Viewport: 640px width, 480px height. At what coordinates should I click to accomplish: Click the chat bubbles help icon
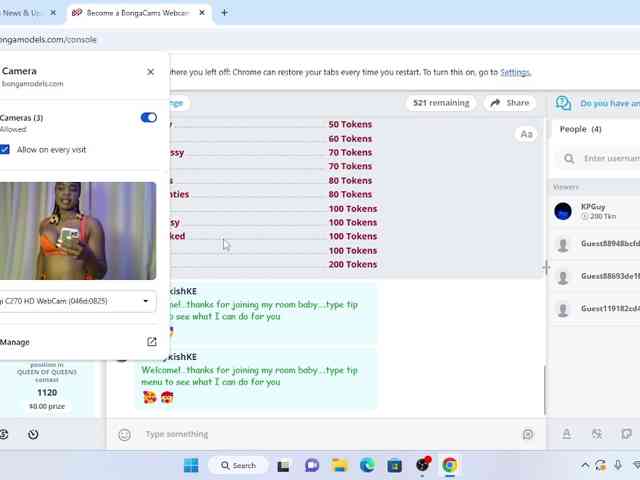[563, 103]
